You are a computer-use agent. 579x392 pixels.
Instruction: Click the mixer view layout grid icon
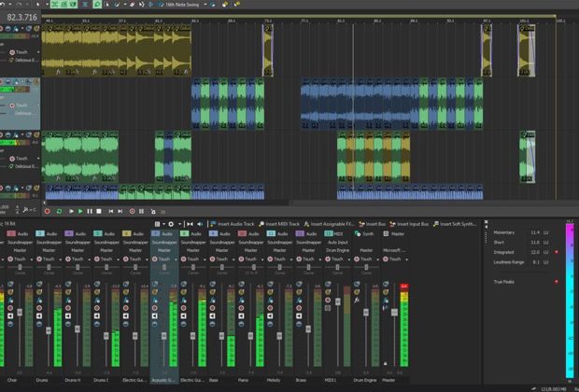coord(157,224)
